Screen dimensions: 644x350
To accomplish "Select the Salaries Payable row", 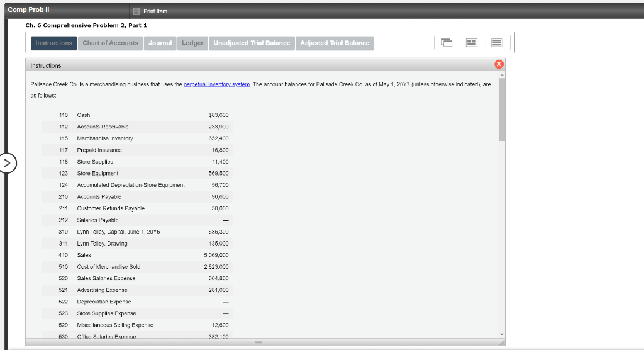I will point(137,220).
